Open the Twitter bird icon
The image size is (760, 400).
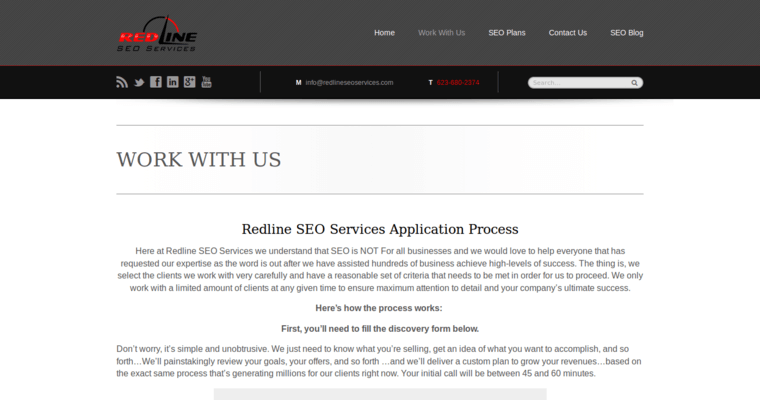(139, 82)
